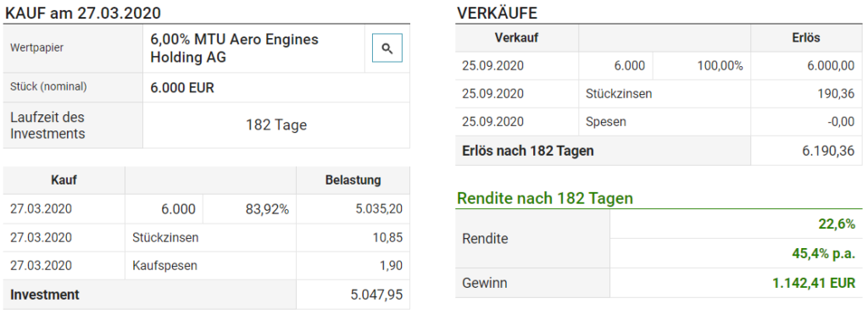Image resolution: width=868 pixels, height=315 pixels.
Task: Click the Kaufspesen row label
Action: coord(165,266)
